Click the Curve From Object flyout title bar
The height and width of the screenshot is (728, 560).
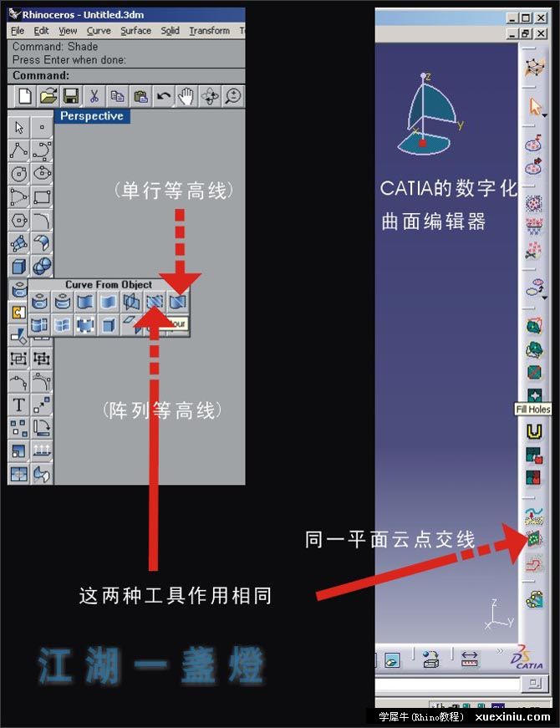108,285
